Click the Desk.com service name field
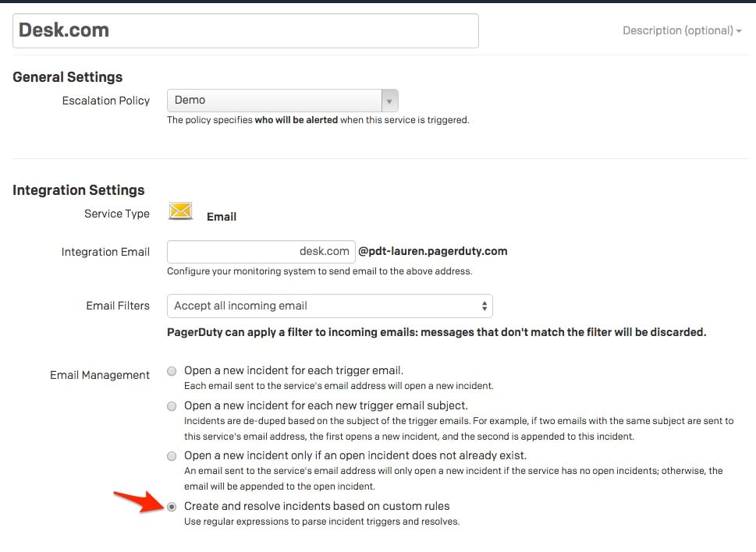The height and width of the screenshot is (552, 756). coord(245,30)
